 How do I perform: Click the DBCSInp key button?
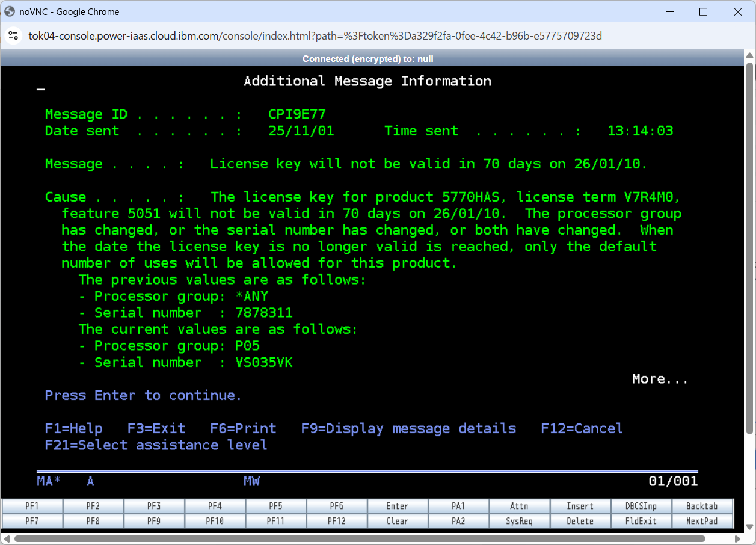pyautogui.click(x=641, y=506)
